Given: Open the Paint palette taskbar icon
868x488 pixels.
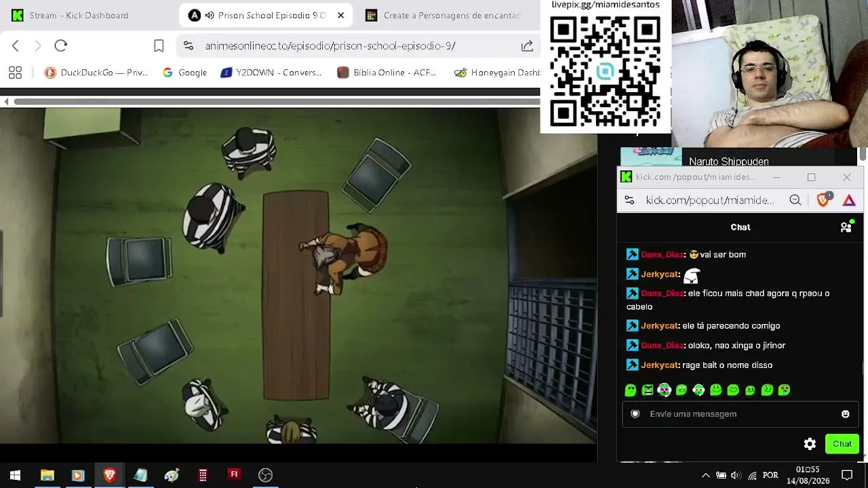Looking at the screenshot, I should coord(172,475).
